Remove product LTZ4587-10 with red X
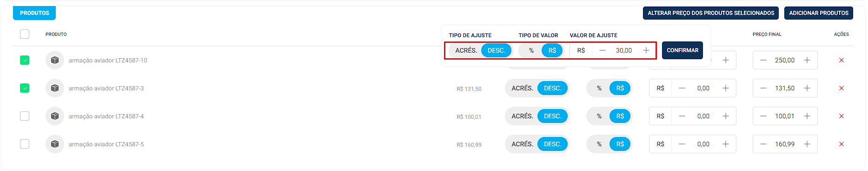Viewport: 868px width, 171px height. (841, 60)
